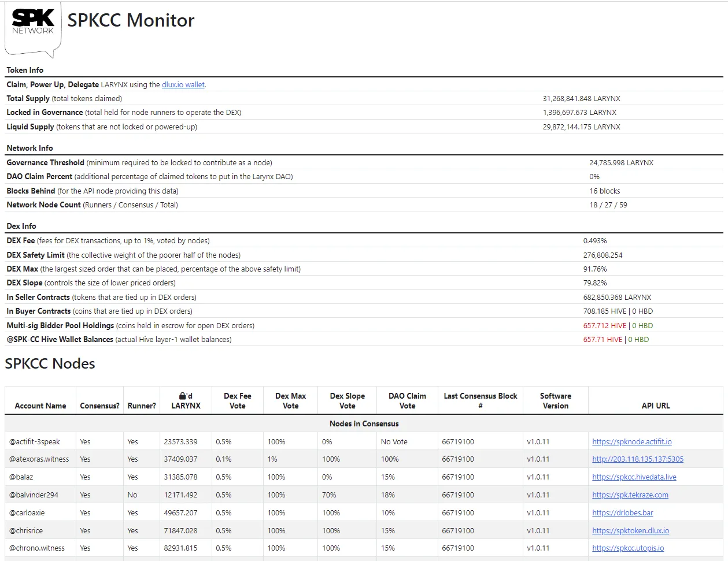Open the spkcc.hivedata.live API link
The height and width of the screenshot is (561, 728).
[634, 477]
